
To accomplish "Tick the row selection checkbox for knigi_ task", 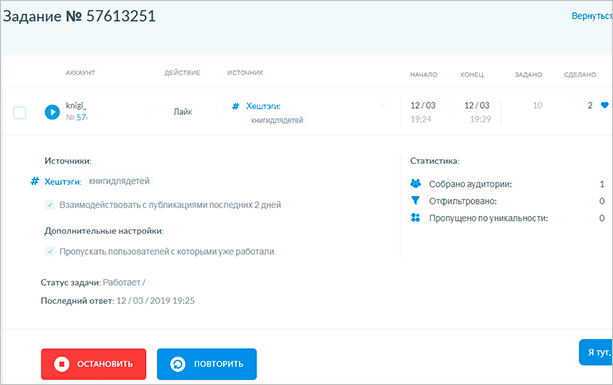I will (x=20, y=113).
